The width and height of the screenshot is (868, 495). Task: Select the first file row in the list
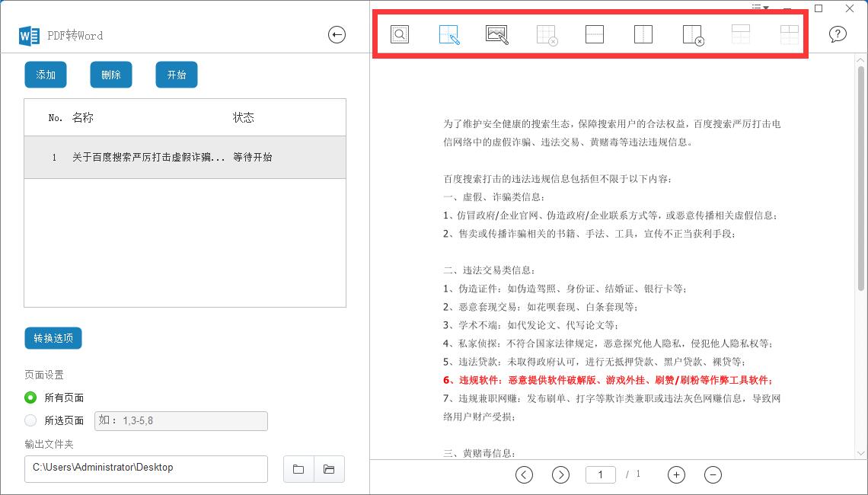(185, 158)
